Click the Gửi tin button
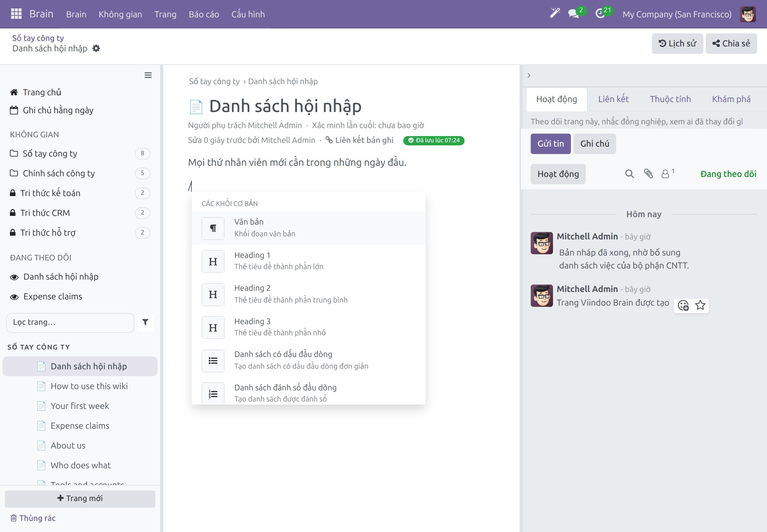This screenshot has height=532, width=767. pyautogui.click(x=550, y=144)
